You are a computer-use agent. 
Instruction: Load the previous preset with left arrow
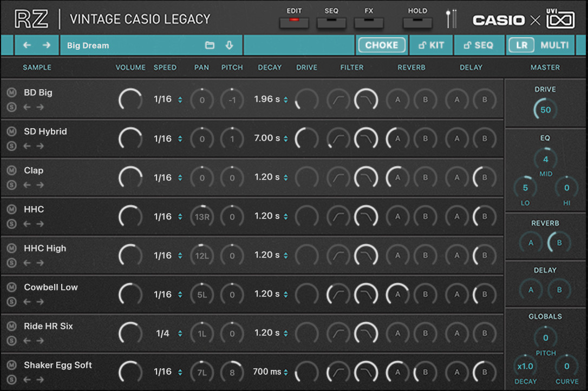(27, 45)
